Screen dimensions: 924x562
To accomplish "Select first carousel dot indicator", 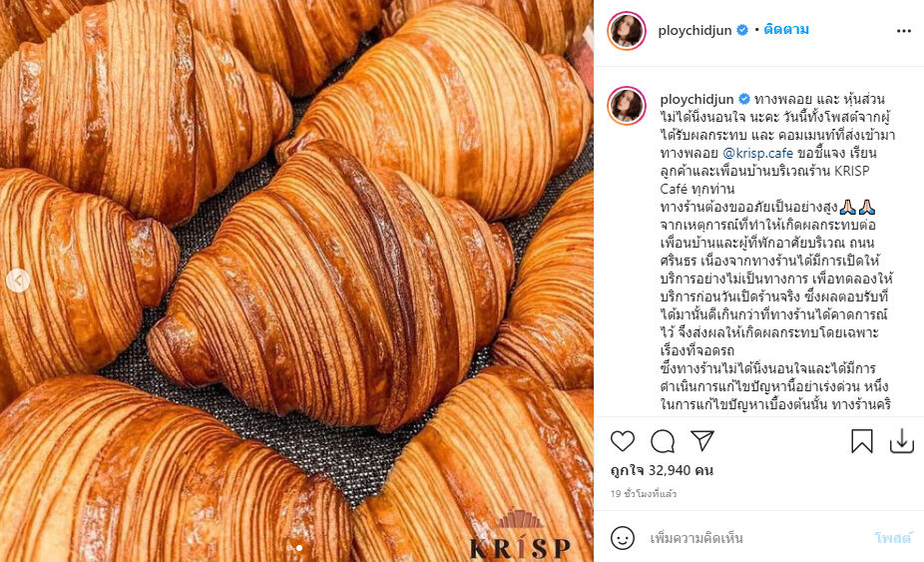I will tap(289, 548).
